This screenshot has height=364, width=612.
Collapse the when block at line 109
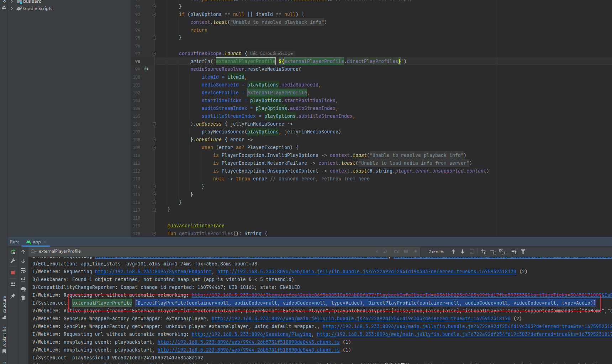(x=154, y=148)
